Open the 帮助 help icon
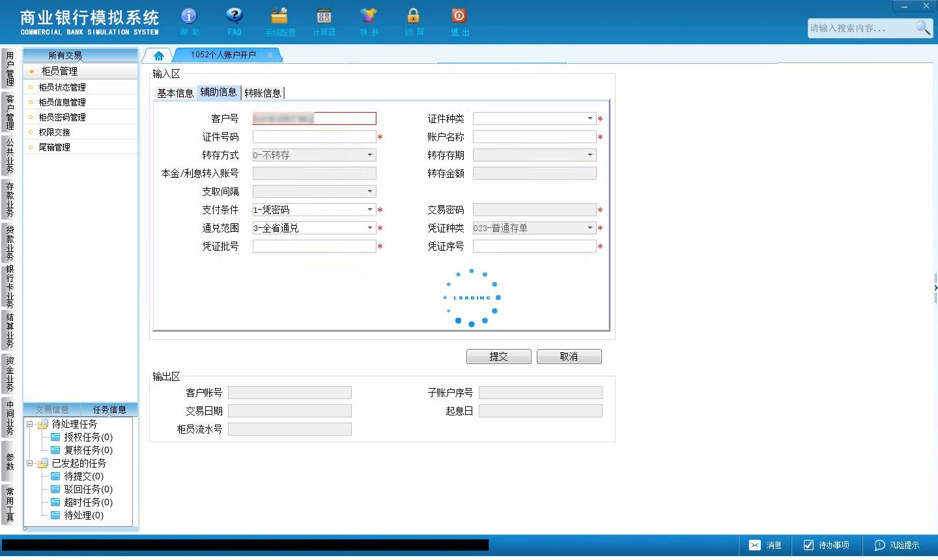 190,21
